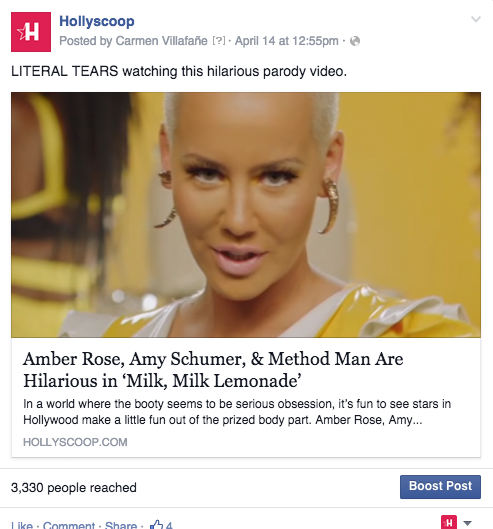The width and height of the screenshot is (493, 529).
Task: Click the thumbs-up icon showing 4 likes
Action: click(x=161, y=525)
